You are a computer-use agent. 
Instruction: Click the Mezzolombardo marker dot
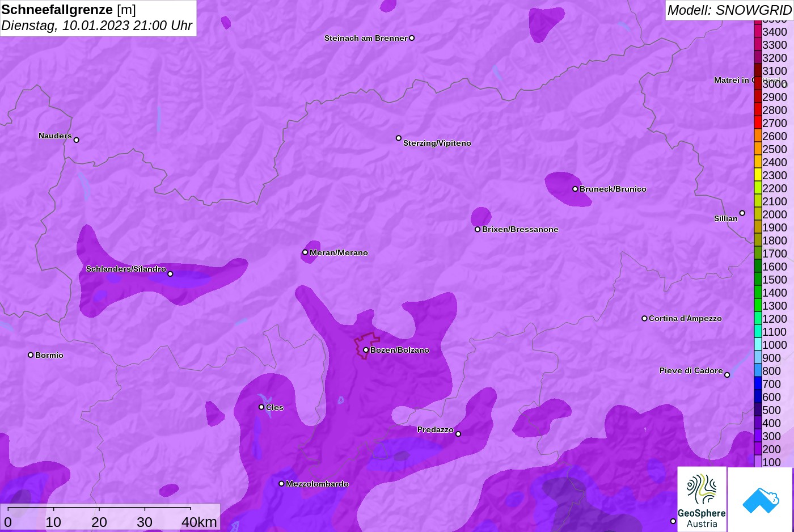point(281,484)
